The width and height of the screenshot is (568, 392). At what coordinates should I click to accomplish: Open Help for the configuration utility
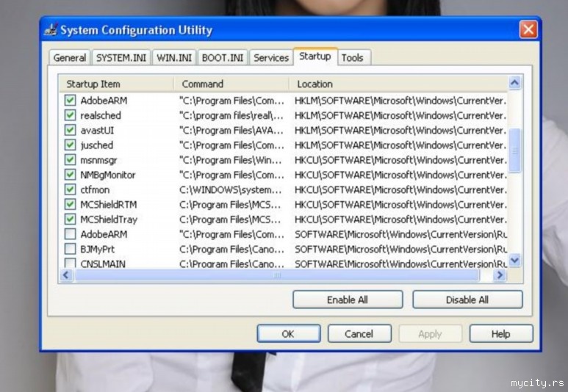click(501, 333)
